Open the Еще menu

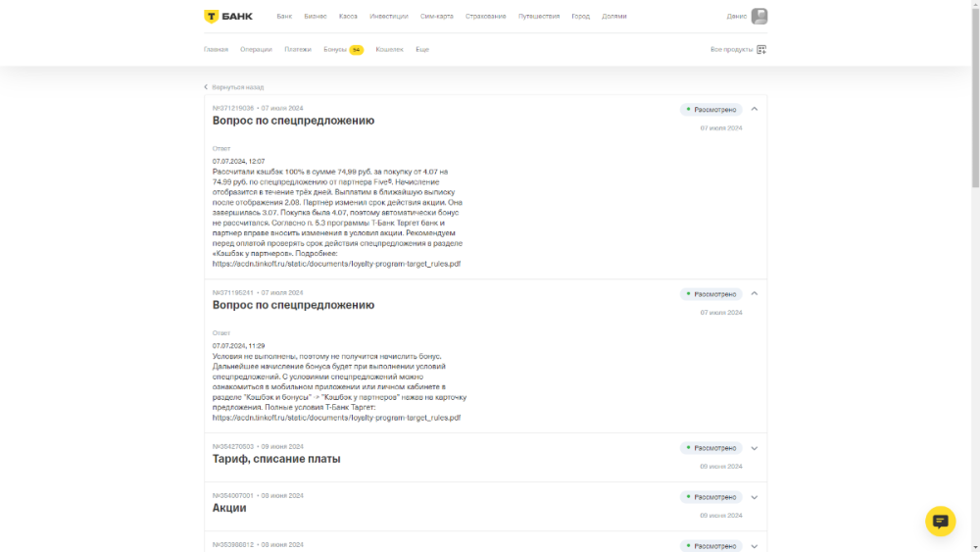pos(422,49)
